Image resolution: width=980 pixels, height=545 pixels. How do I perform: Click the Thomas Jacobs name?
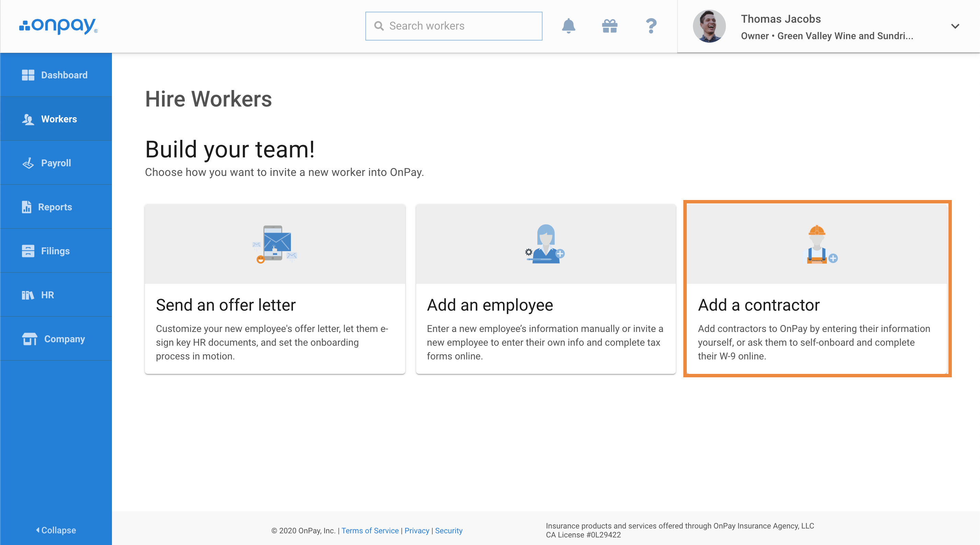780,19
